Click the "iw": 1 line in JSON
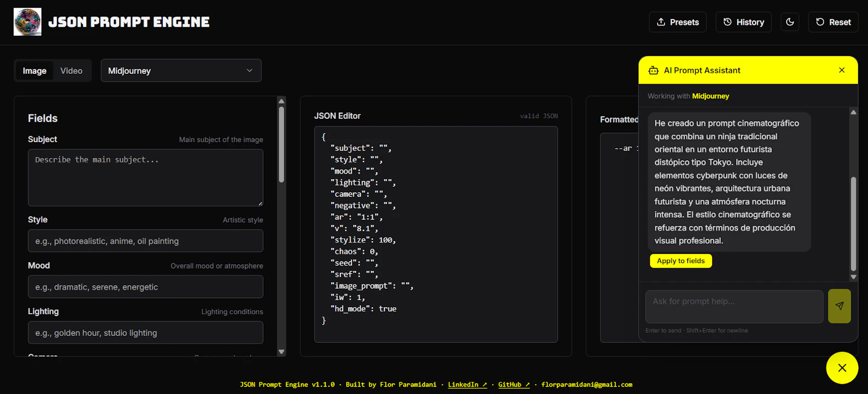Screen dimensions: 868x394 click(348, 297)
